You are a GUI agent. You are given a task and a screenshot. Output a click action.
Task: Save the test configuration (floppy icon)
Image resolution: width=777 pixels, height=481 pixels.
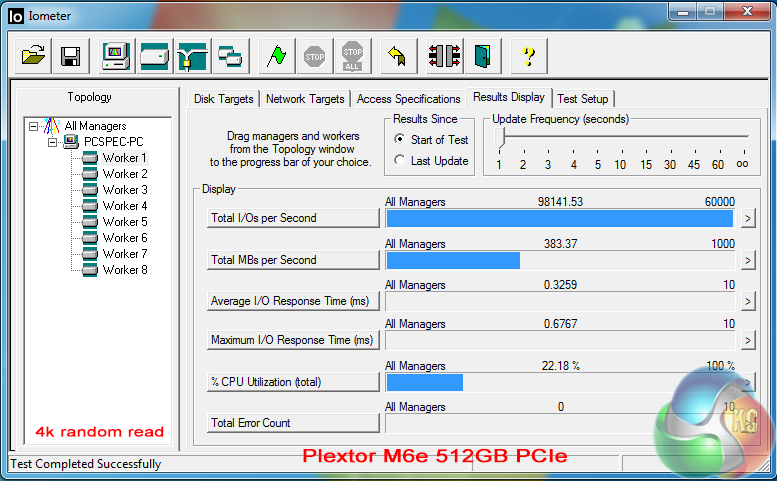tap(71, 55)
